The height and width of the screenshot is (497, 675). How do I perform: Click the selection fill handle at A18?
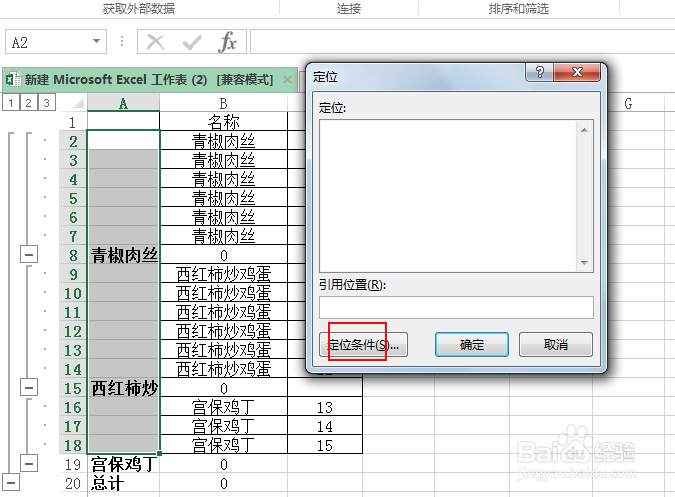click(x=160, y=453)
